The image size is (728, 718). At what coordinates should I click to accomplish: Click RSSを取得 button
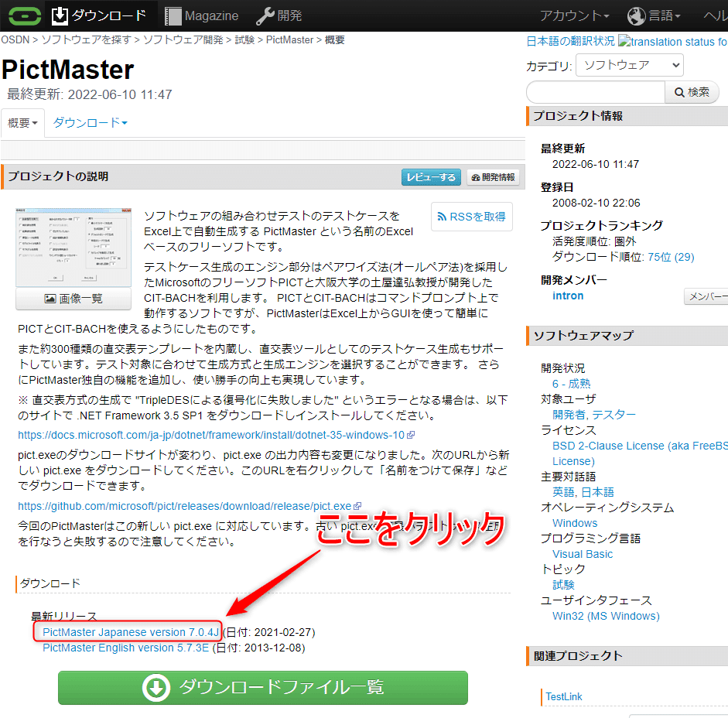472,217
